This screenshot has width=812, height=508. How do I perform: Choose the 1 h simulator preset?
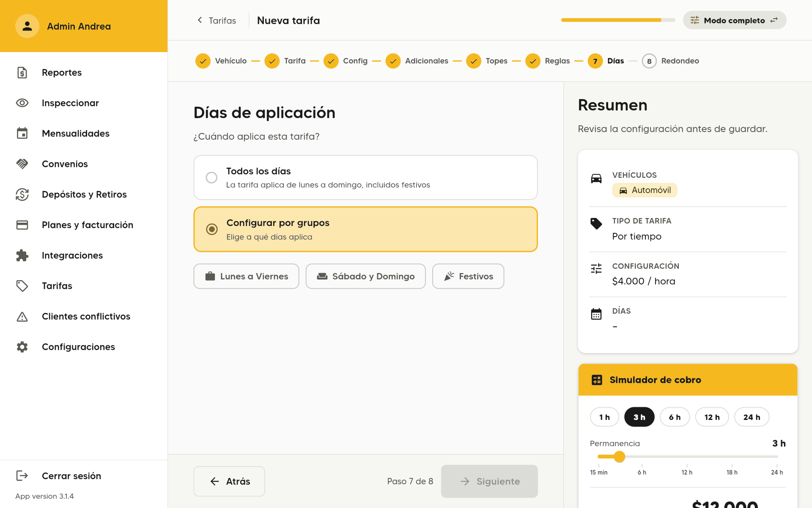pos(604,417)
